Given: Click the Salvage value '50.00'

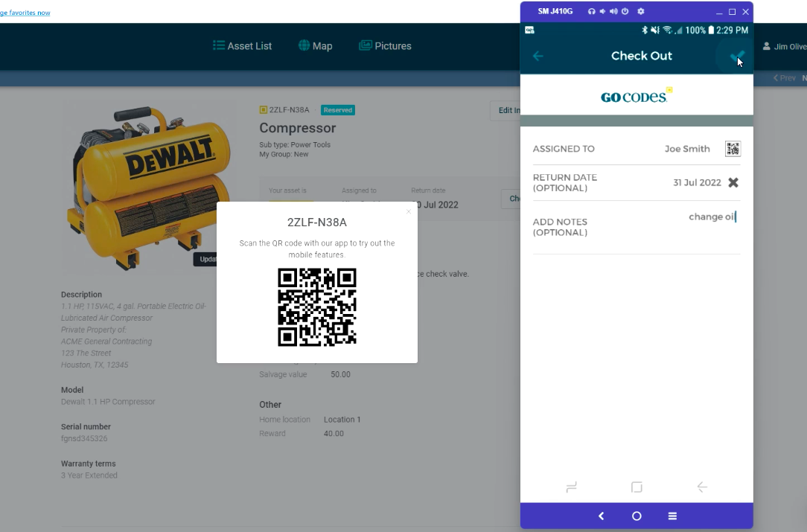Looking at the screenshot, I should pyautogui.click(x=340, y=374).
